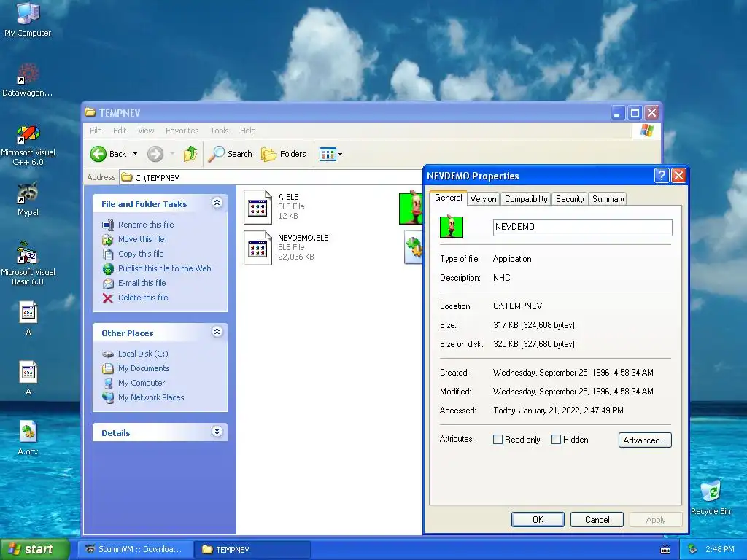The height and width of the screenshot is (560, 747).
Task: Switch to Compatibility tab
Action: pyautogui.click(x=526, y=199)
